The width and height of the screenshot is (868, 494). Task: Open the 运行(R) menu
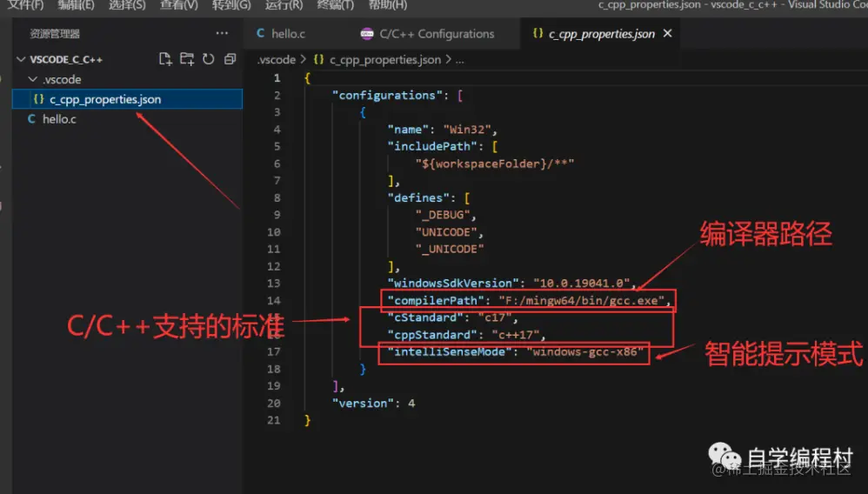(x=284, y=5)
